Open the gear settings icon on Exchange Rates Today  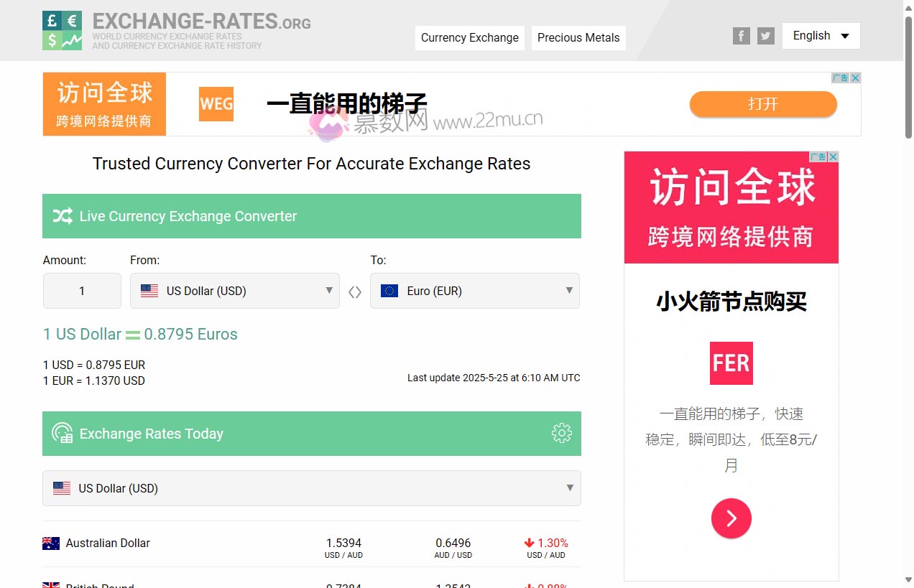point(562,433)
